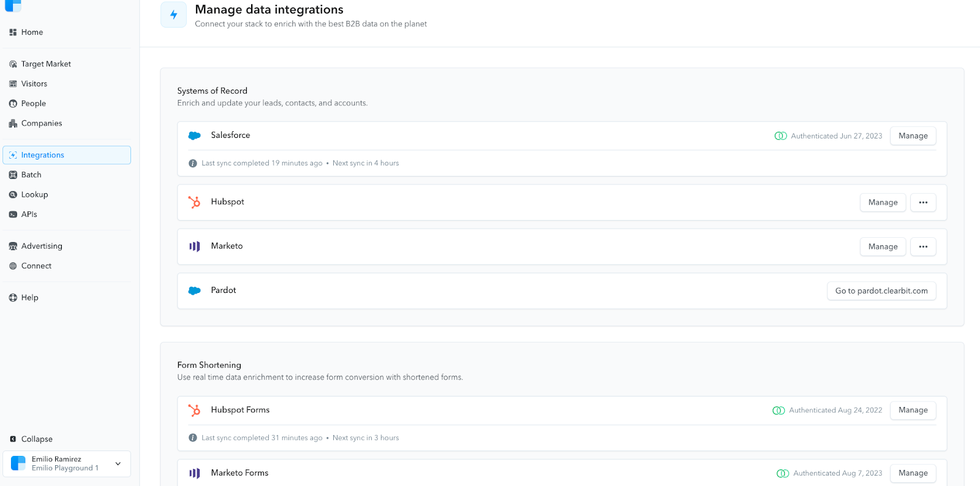The width and height of the screenshot is (980, 486).
Task: Click 'Authenticated Aug 7, 2023' status text
Action: [838, 473]
